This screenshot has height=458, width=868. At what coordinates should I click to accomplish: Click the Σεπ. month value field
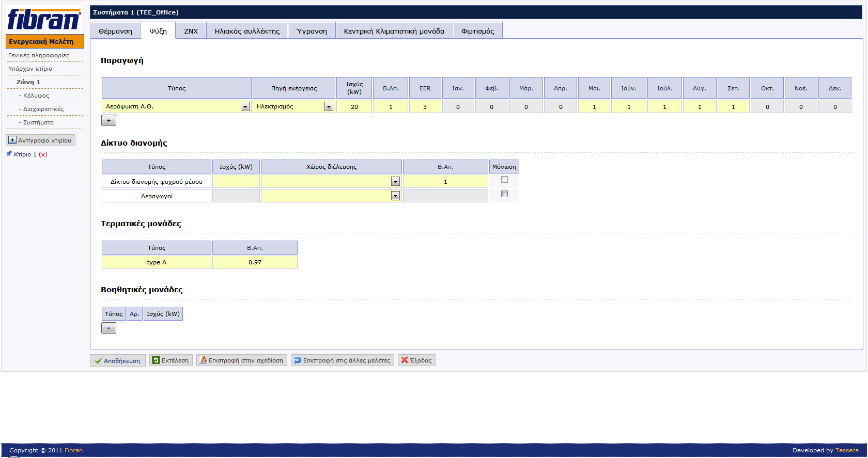[733, 107]
